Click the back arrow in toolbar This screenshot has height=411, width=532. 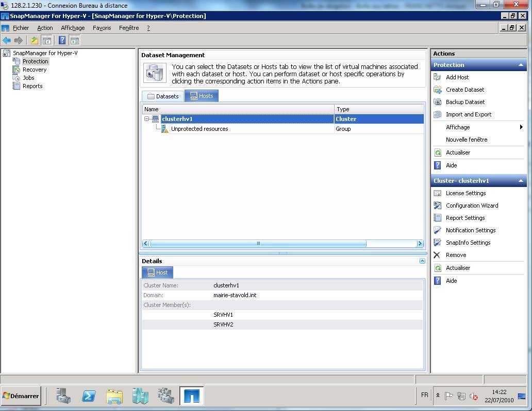(x=7, y=40)
